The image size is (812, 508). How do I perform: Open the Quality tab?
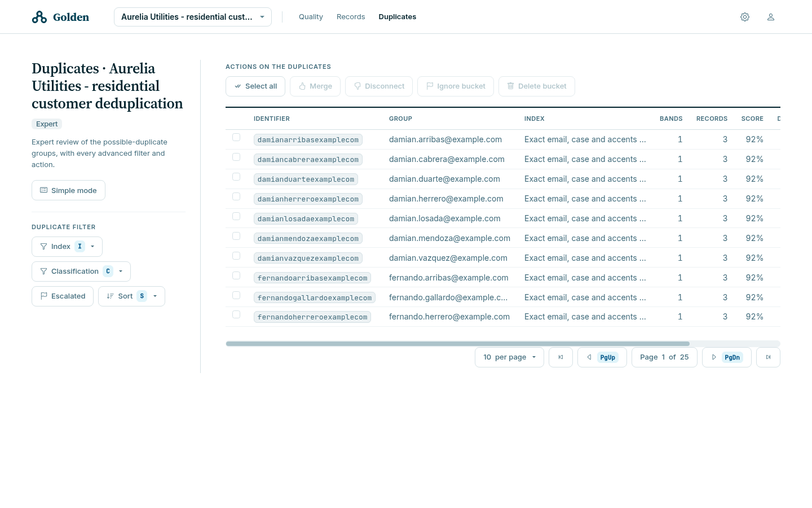[x=311, y=17]
